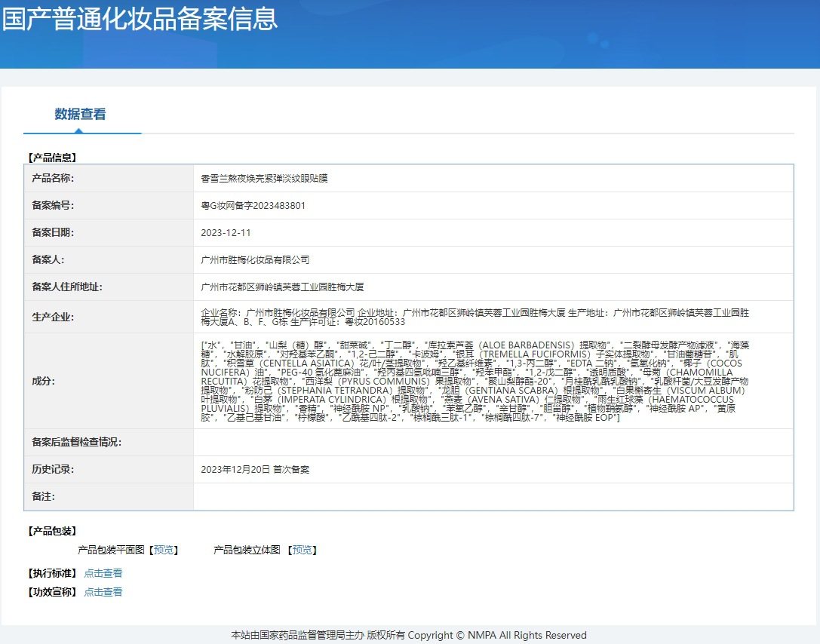Click the 产品名称 row label
This screenshot has width=820, height=644.
coord(53,178)
